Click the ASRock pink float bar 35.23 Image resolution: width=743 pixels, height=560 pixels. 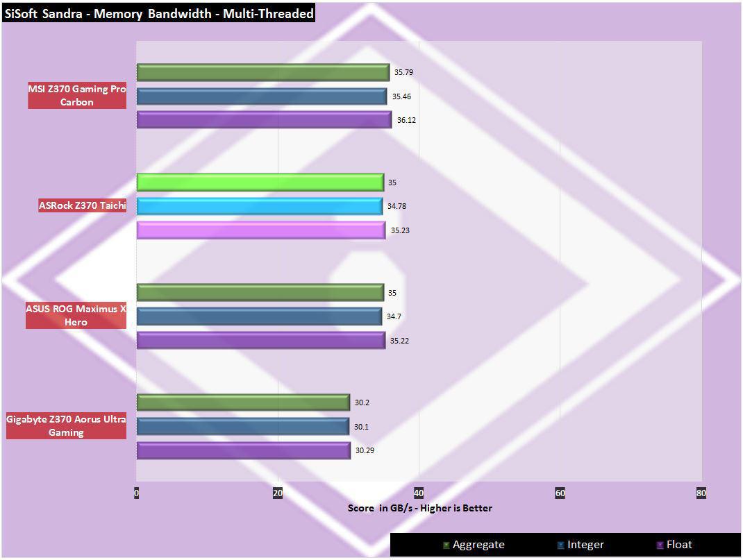click(x=261, y=230)
